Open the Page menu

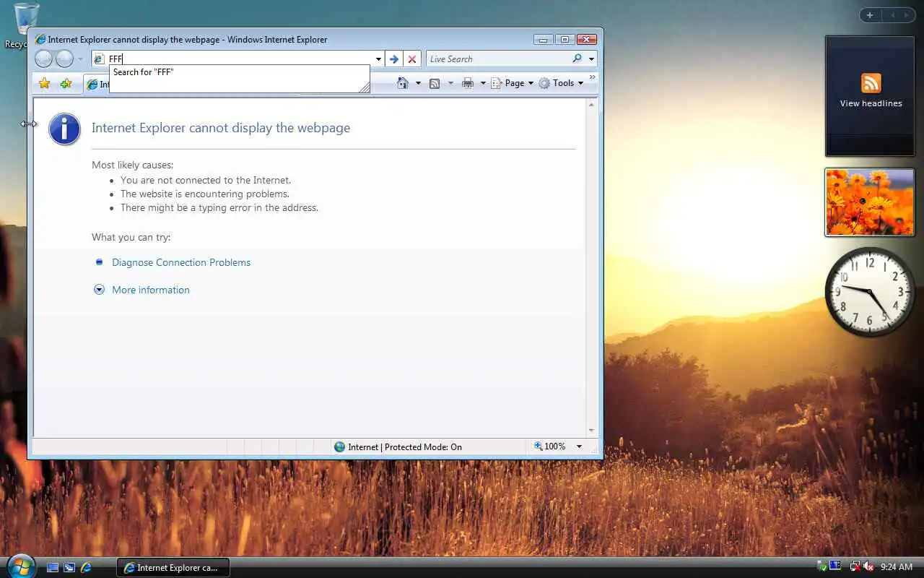click(x=513, y=83)
